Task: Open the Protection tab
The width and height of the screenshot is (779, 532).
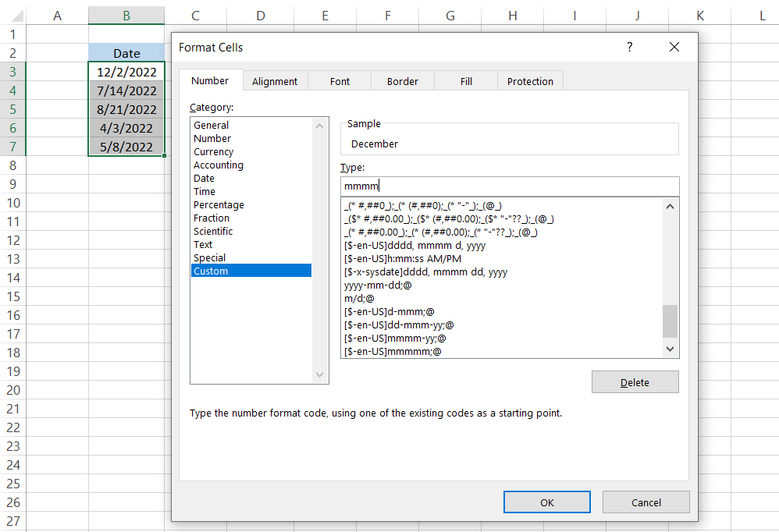Action: click(x=530, y=81)
